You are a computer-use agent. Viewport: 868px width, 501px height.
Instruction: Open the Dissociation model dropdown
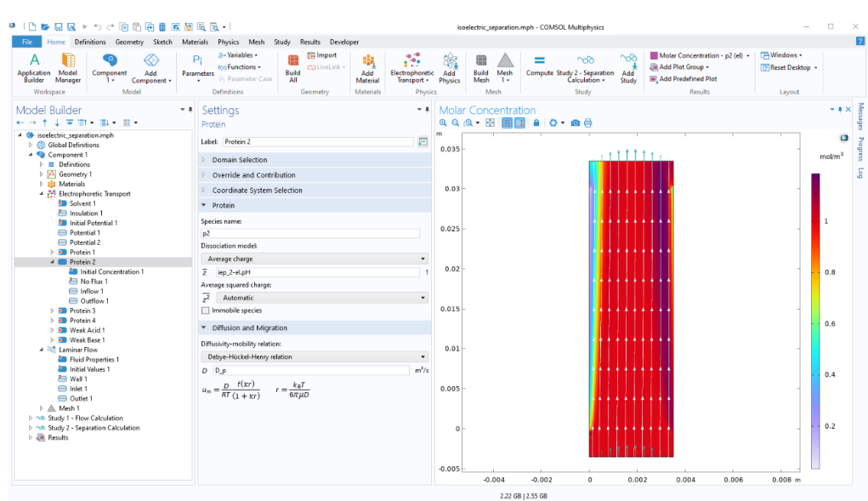tap(315, 259)
